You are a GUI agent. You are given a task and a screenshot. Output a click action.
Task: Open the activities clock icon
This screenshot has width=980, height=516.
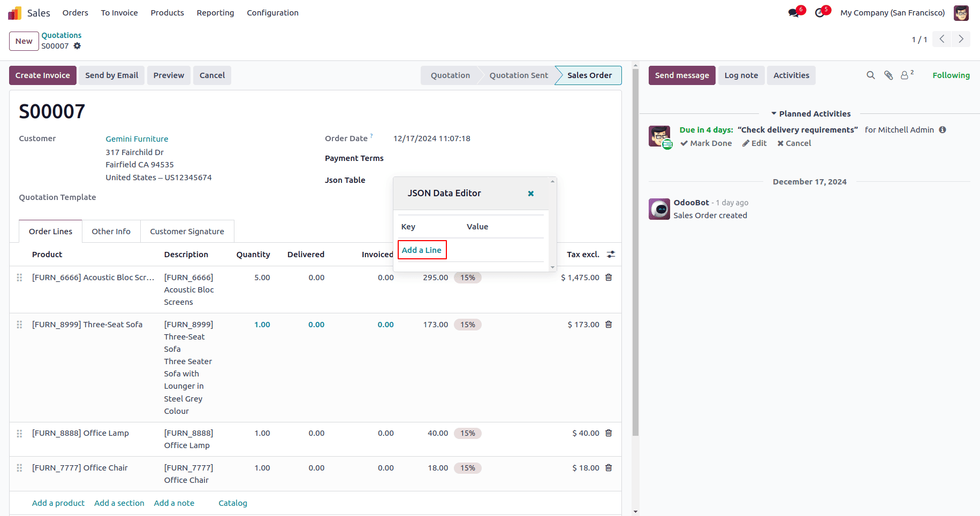[819, 13]
